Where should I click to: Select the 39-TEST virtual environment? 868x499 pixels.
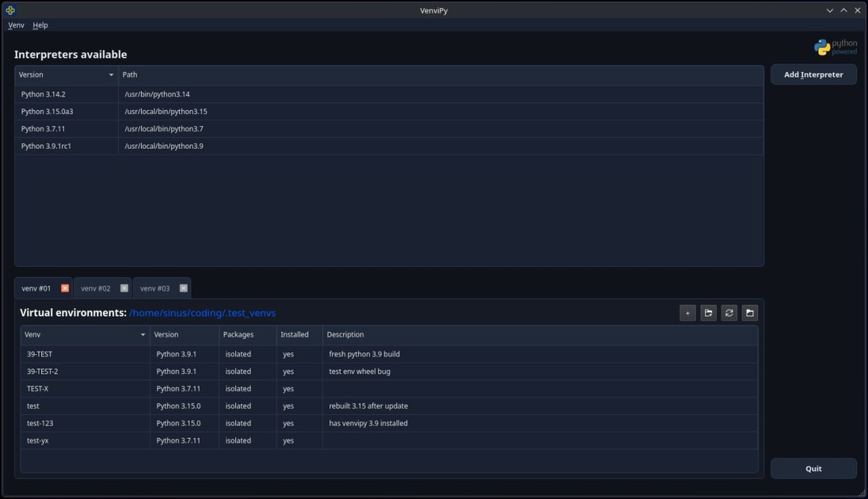(389, 354)
